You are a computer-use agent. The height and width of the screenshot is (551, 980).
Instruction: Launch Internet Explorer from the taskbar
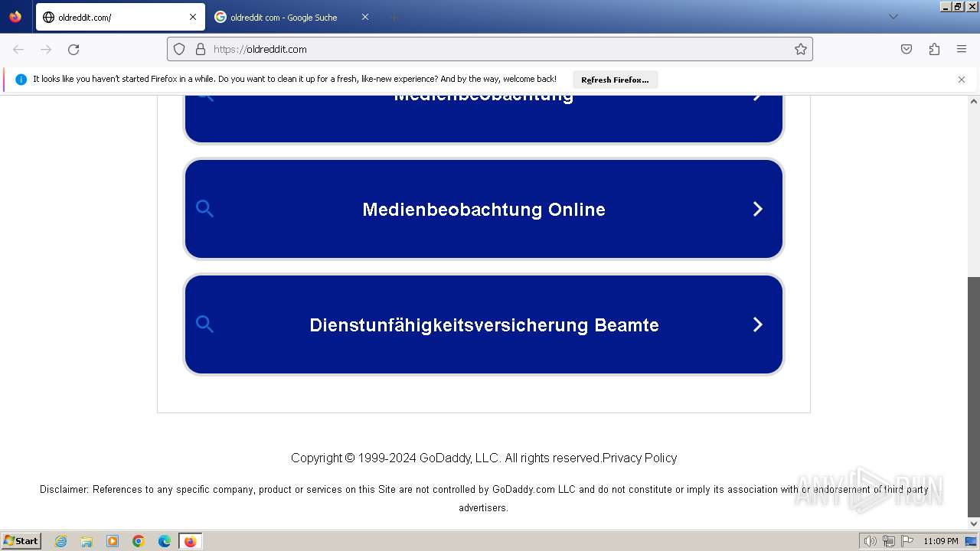click(61, 541)
